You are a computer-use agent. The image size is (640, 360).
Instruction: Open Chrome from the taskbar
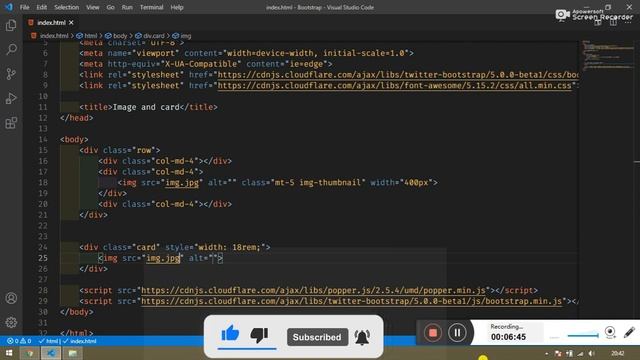pyautogui.click(x=30, y=353)
